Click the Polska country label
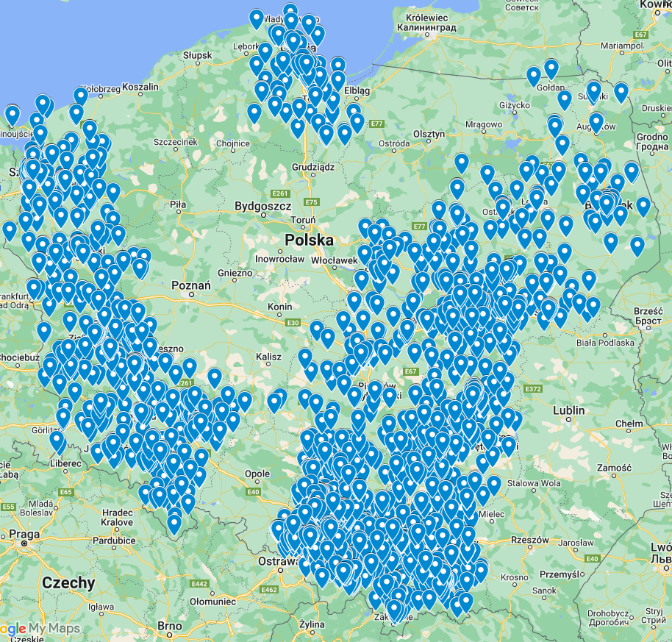Viewport: 672px width, 642px height. click(310, 240)
